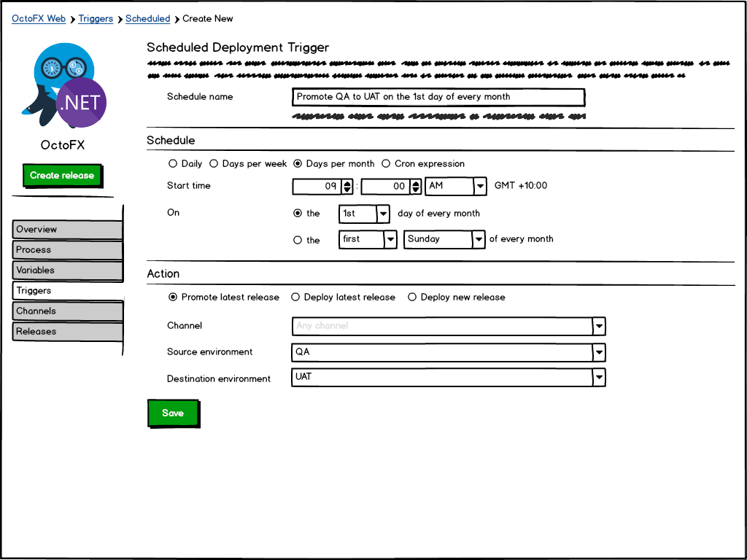This screenshot has width=747, height=560.
Task: Expand the 1st day of month dropdown
Action: coord(383,214)
